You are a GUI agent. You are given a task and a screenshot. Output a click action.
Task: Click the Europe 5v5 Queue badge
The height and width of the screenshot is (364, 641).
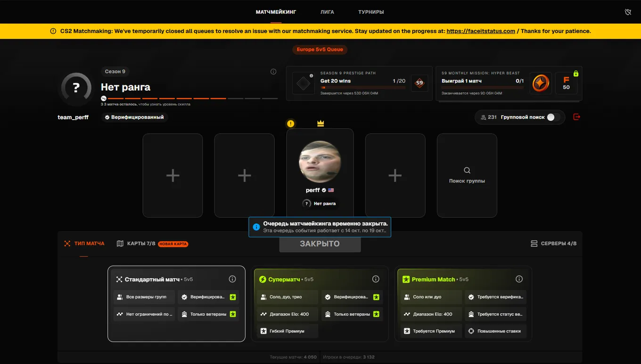click(320, 49)
